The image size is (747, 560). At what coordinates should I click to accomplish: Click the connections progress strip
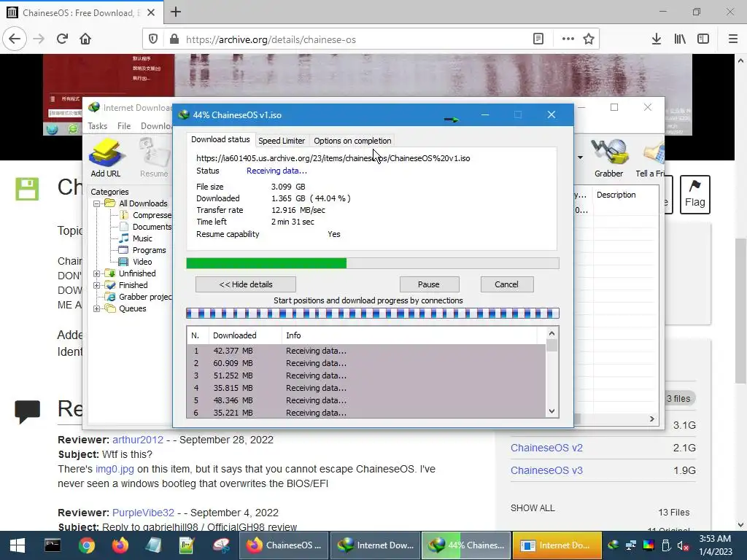[x=373, y=314]
